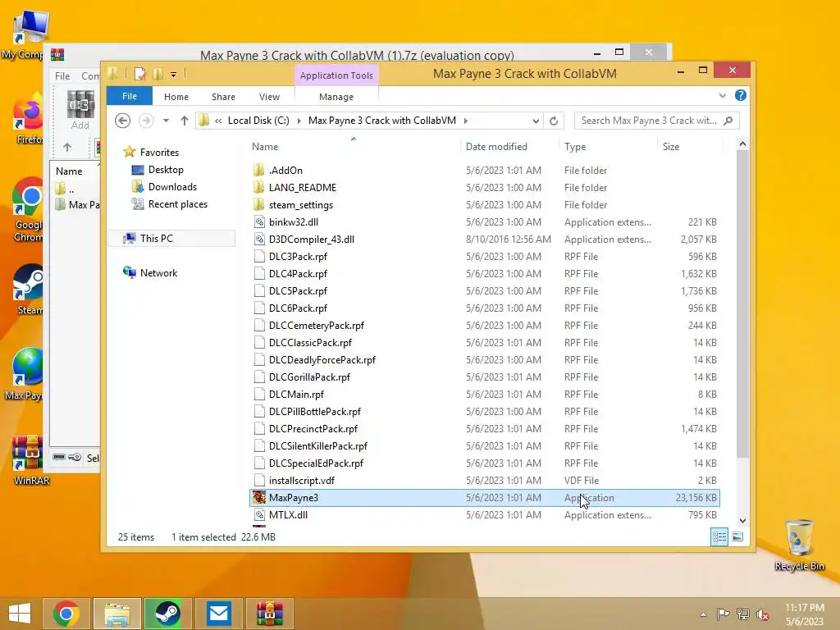
Task: Click the Back navigation arrow
Action: [x=123, y=121]
